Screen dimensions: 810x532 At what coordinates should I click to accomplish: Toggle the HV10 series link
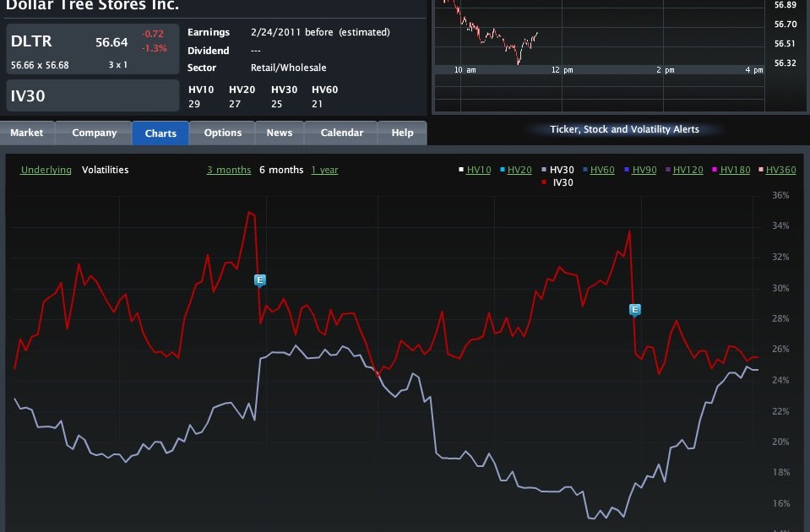point(478,170)
